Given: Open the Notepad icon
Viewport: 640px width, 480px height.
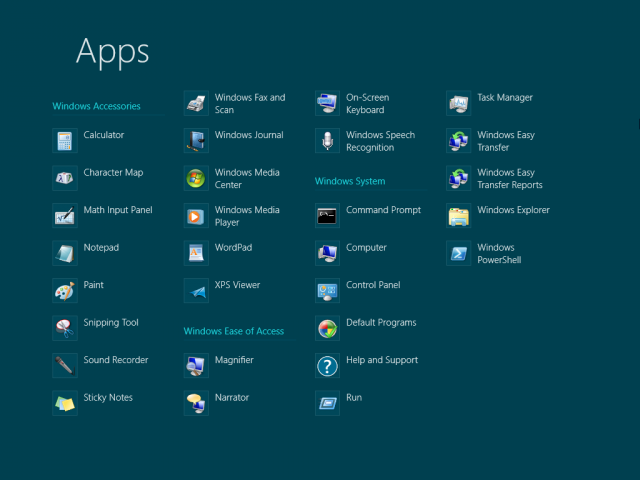Looking at the screenshot, I should point(65,253).
